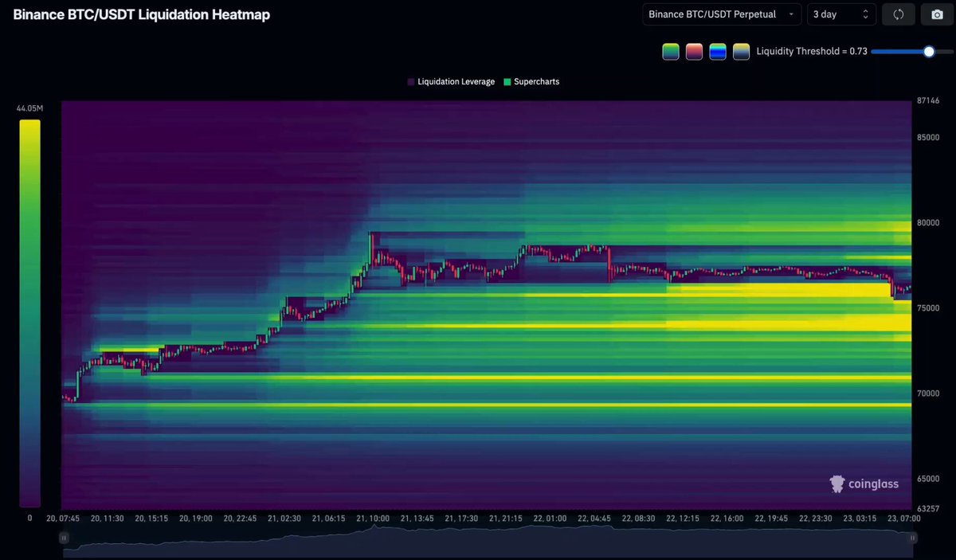Screen dimensions: 956x560
Task: Take a snapshot with the camera icon
Action: point(936,14)
